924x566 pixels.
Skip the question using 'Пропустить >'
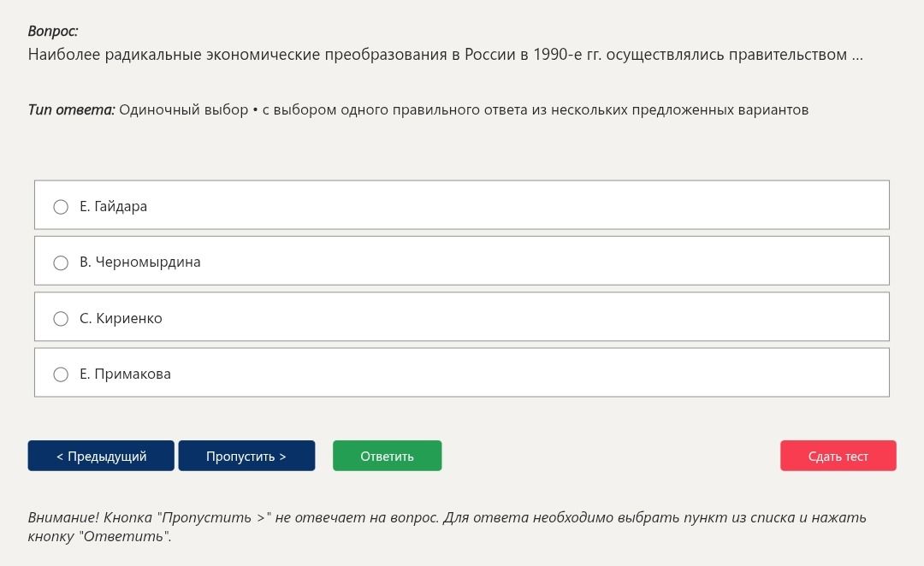point(246,456)
